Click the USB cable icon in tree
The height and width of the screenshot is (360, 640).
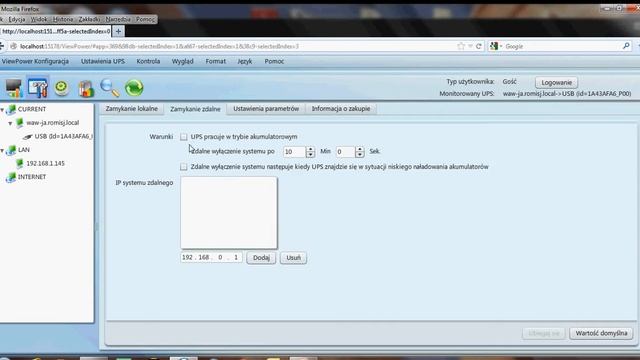tap(27, 136)
